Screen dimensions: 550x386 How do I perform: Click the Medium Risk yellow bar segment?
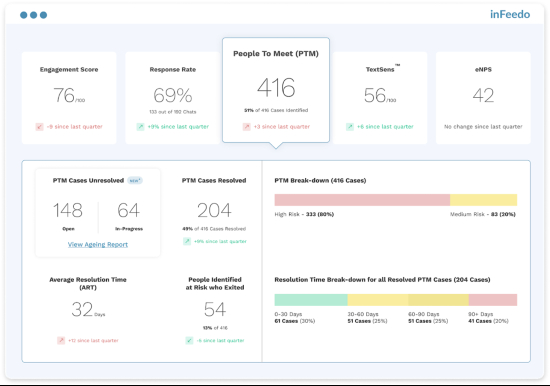483,200
